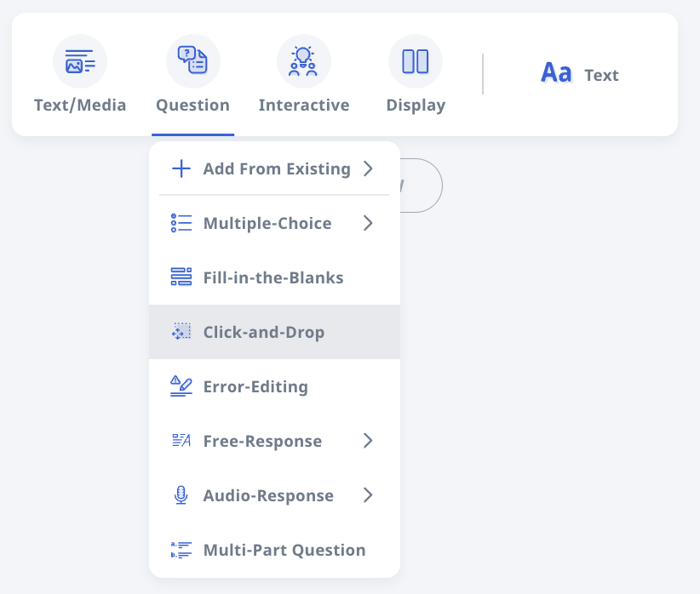This screenshot has height=594, width=700.
Task: Open the Interactive tab label
Action: tap(304, 106)
